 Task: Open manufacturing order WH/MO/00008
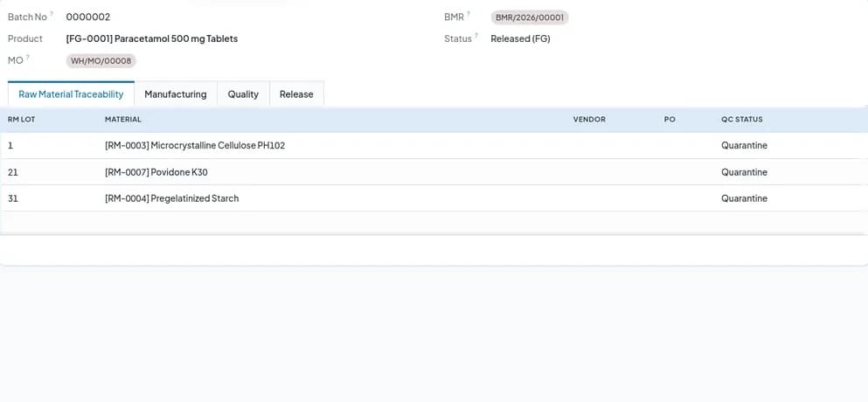(x=101, y=61)
